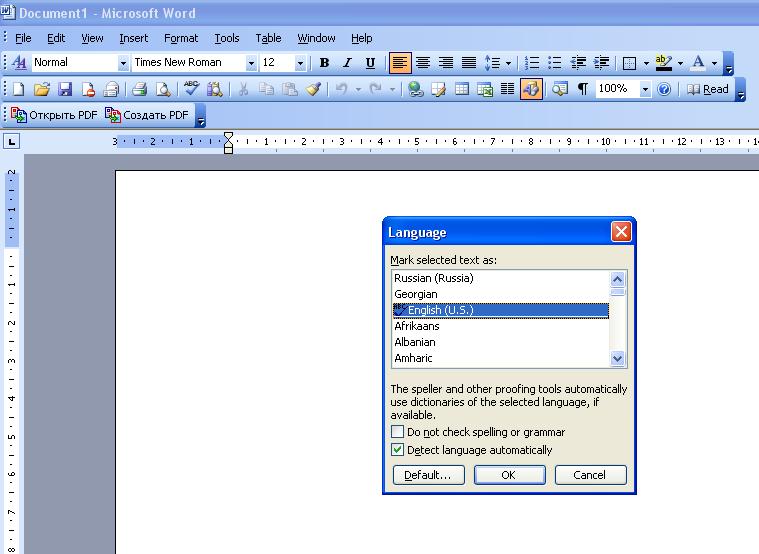
Task: Open the Style dropdown showing Normal
Action: pyautogui.click(x=123, y=63)
